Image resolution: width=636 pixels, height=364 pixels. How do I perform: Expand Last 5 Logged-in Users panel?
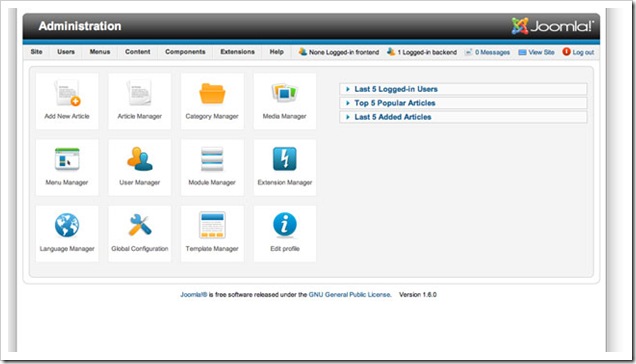tap(463, 89)
